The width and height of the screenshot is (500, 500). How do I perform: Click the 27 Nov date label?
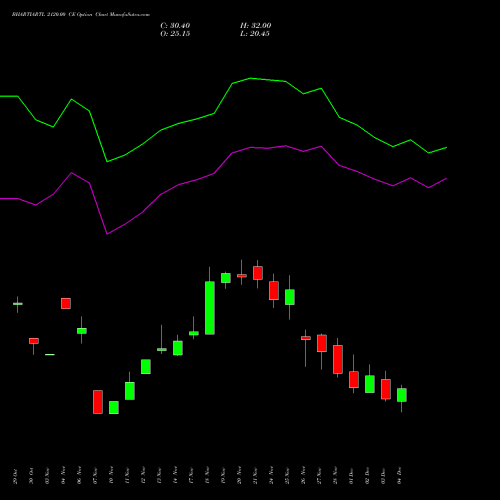coord(319,476)
